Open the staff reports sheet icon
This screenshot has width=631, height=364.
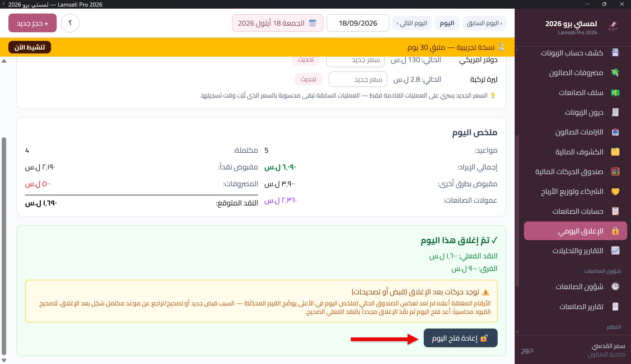coord(615,306)
